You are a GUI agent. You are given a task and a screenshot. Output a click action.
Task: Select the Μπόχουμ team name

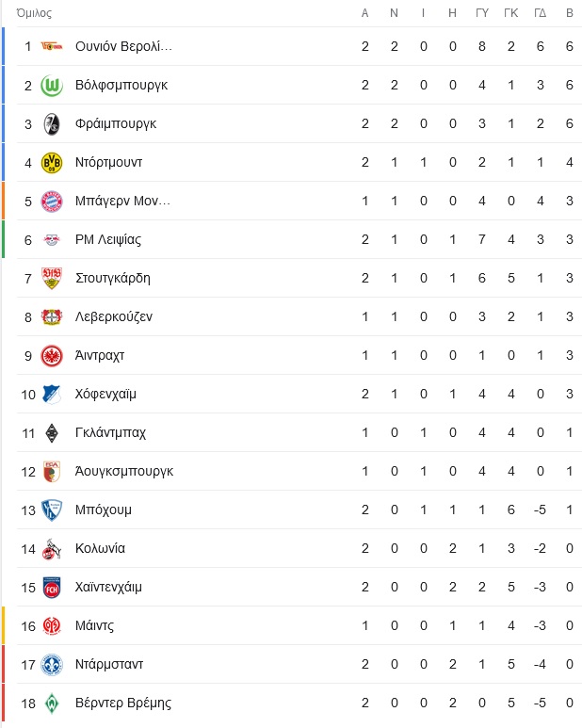tap(103, 510)
